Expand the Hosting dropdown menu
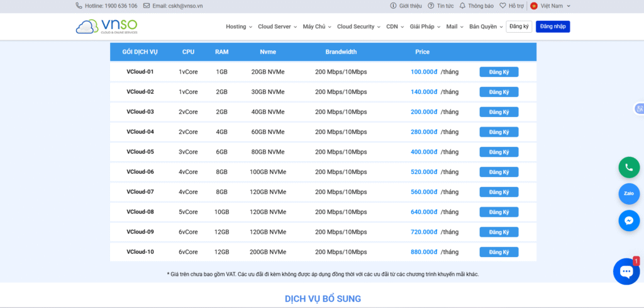 click(239, 26)
